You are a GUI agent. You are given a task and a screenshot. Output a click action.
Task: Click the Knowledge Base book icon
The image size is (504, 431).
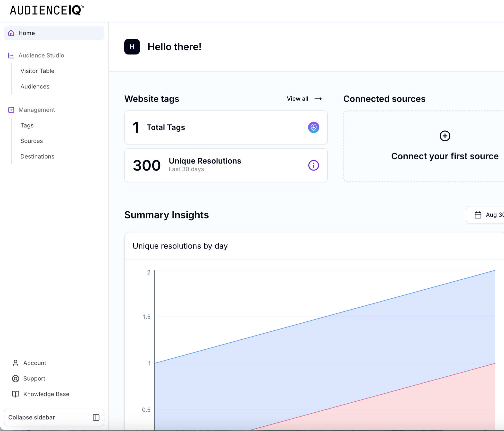pyautogui.click(x=16, y=394)
